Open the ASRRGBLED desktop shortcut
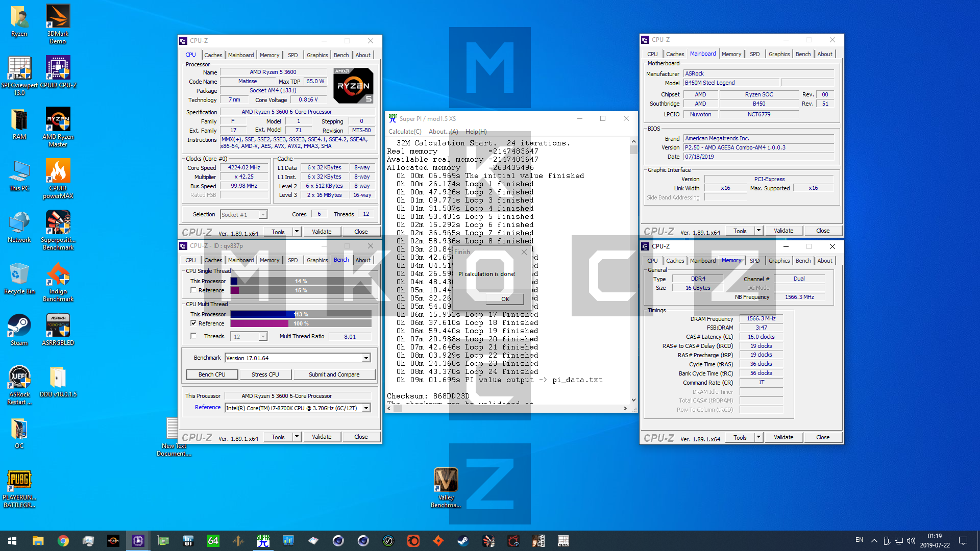Screen dimensions: 980x551 click(x=58, y=330)
